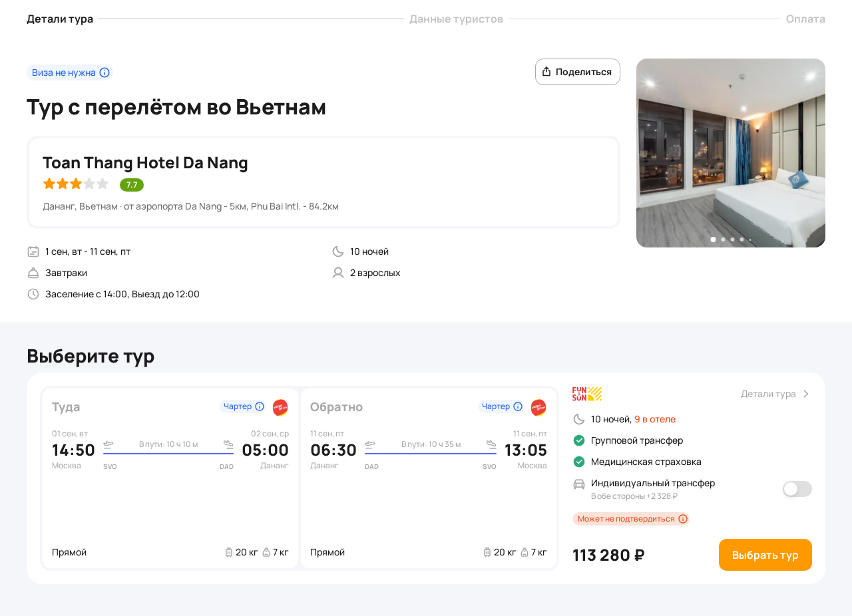Click takeoff plane icon on Туда flight
The image size is (852, 616).
(x=108, y=444)
